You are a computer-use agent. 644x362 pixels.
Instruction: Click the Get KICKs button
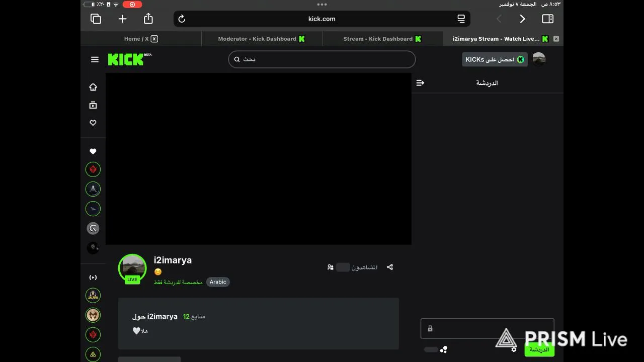coord(495,59)
